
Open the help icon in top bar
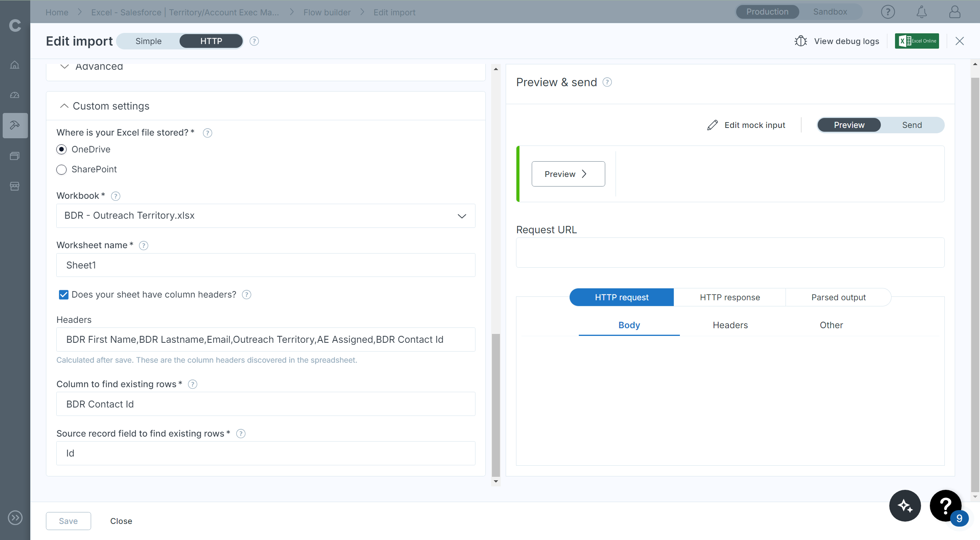[888, 12]
